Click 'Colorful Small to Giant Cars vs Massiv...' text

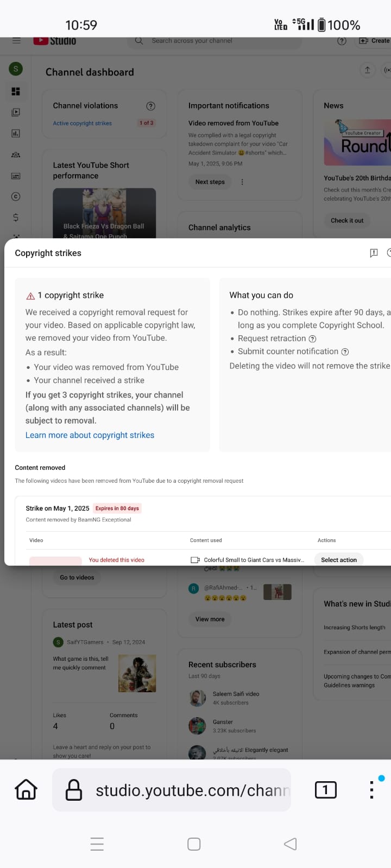[254, 560]
